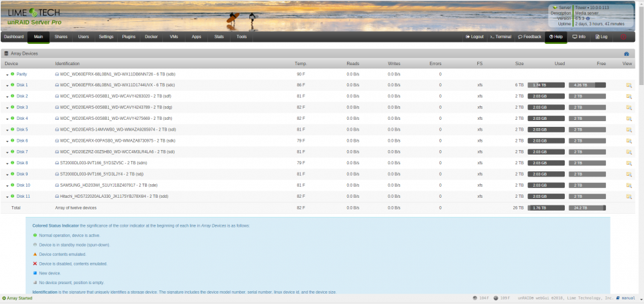Open the Settings tab
Viewport: 644px width, 304px height.
(x=106, y=37)
